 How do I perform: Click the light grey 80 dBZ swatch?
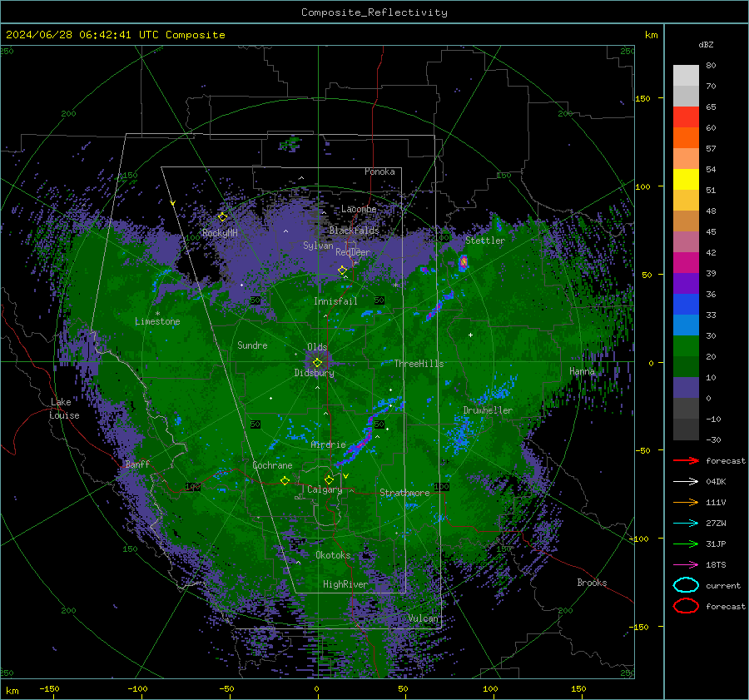point(686,76)
